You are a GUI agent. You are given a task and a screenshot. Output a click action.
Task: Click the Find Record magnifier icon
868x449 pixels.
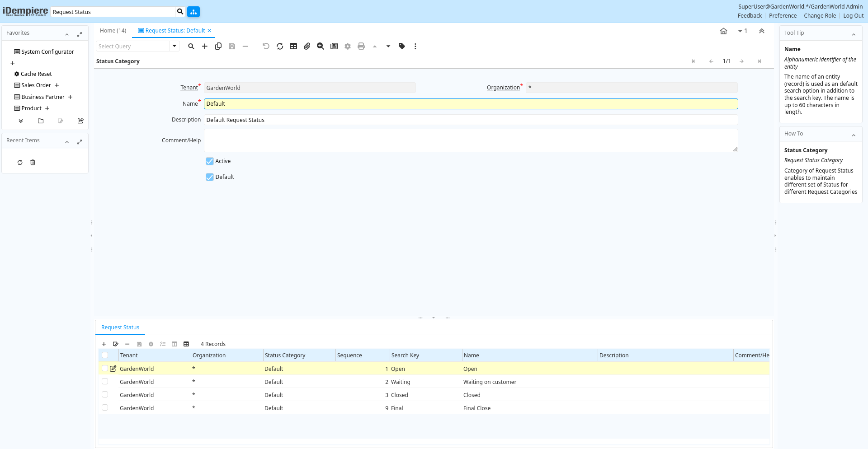(191, 47)
